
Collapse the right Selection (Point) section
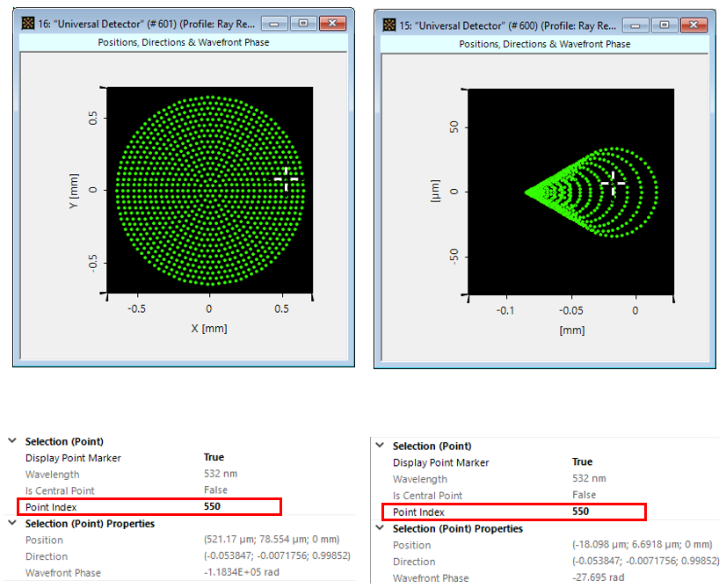380,446
